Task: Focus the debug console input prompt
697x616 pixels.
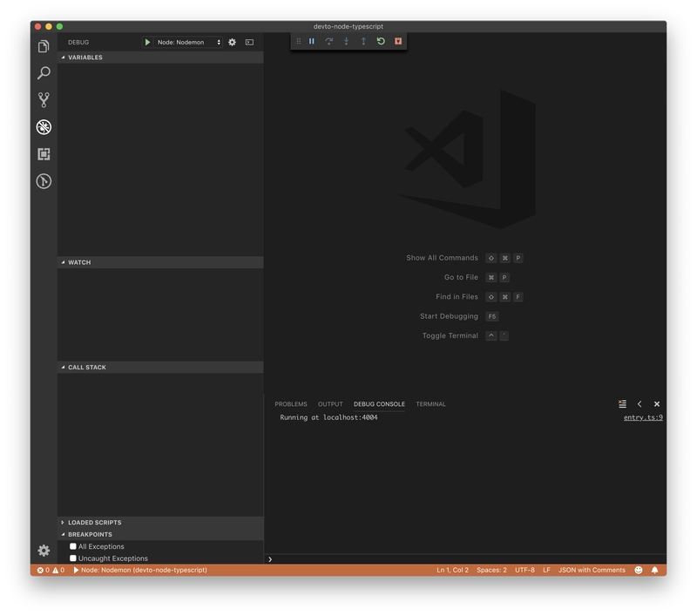Action: (x=467, y=559)
